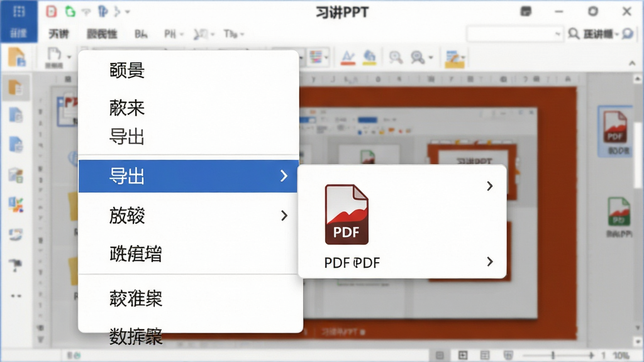Expand the chevron on row below highlighted 导出
The height and width of the screenshot is (362, 644).
[x=284, y=216]
